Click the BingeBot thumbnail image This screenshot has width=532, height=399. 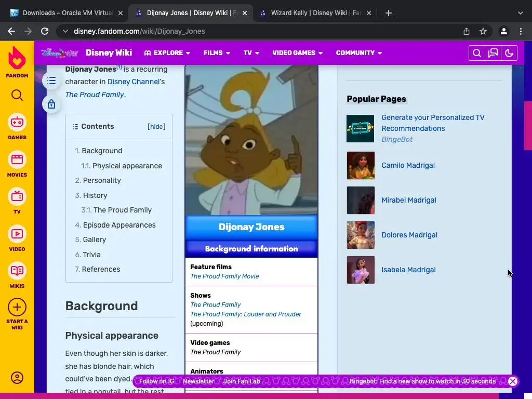click(x=361, y=129)
